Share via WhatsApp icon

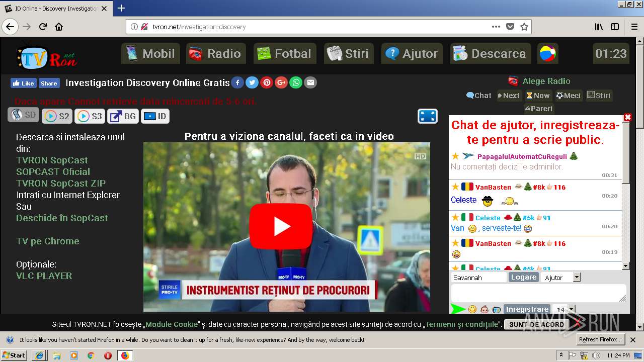tap(296, 82)
